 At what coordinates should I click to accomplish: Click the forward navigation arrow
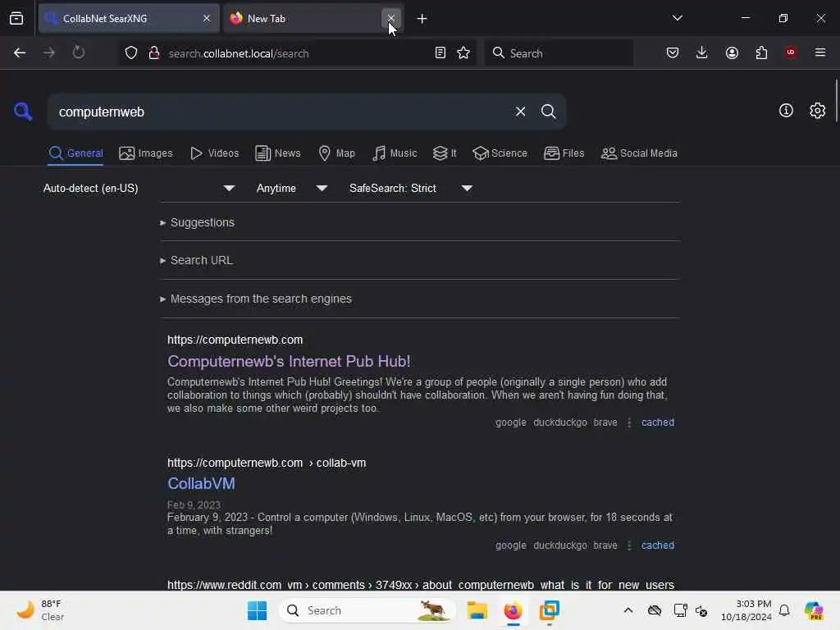[48, 52]
